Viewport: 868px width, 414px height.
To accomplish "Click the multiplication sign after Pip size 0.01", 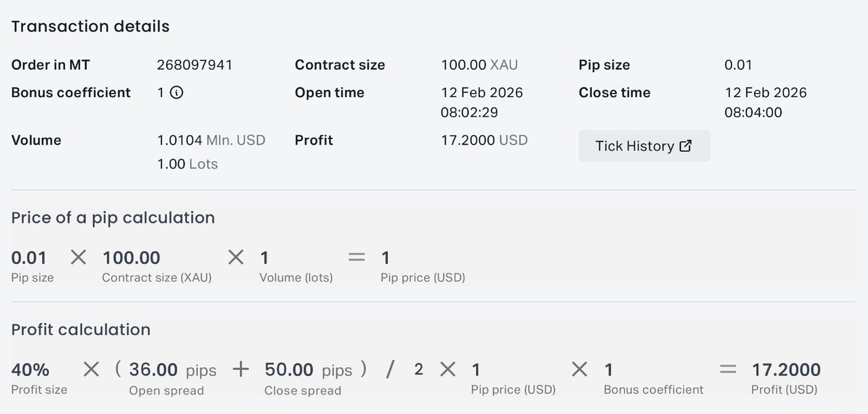I will coord(79,257).
